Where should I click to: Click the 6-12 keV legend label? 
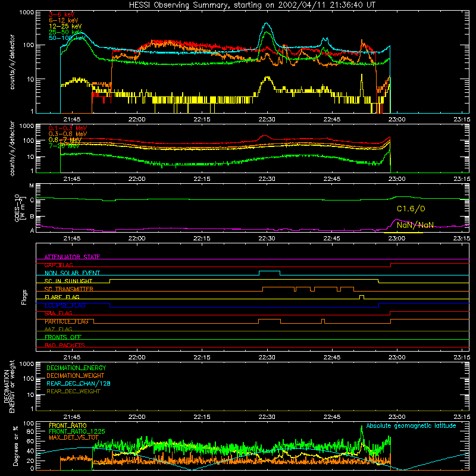click(x=64, y=20)
